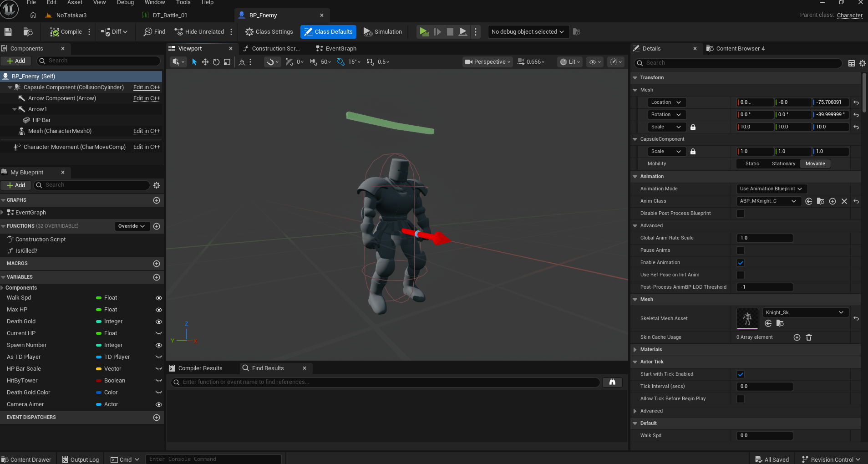Start Simulation mode
The image size is (868, 464).
(383, 32)
